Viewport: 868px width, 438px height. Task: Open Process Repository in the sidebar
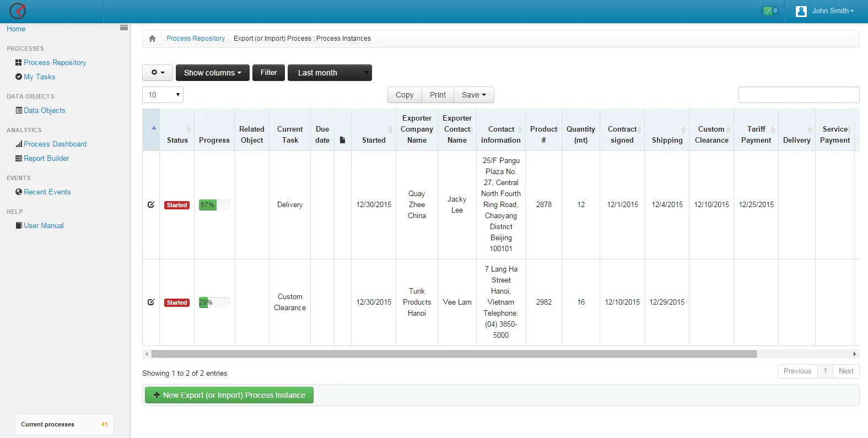(55, 63)
